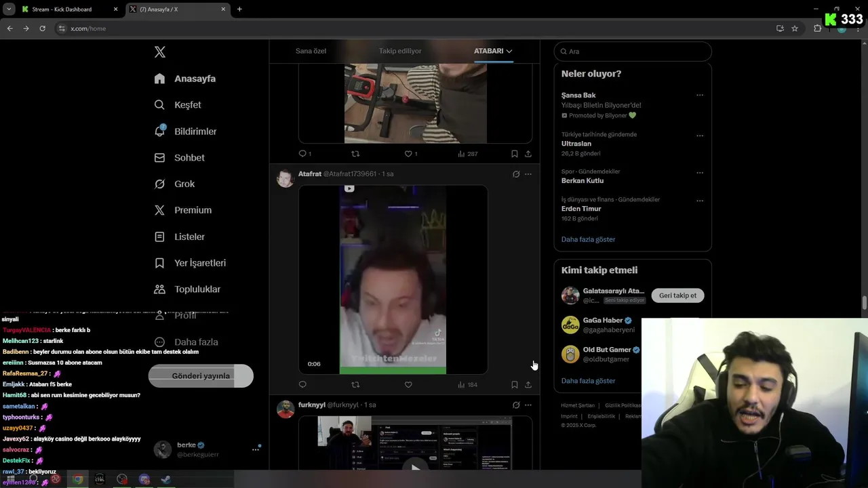868x488 pixels.
Task: Go back in browser history
Action: (9, 28)
